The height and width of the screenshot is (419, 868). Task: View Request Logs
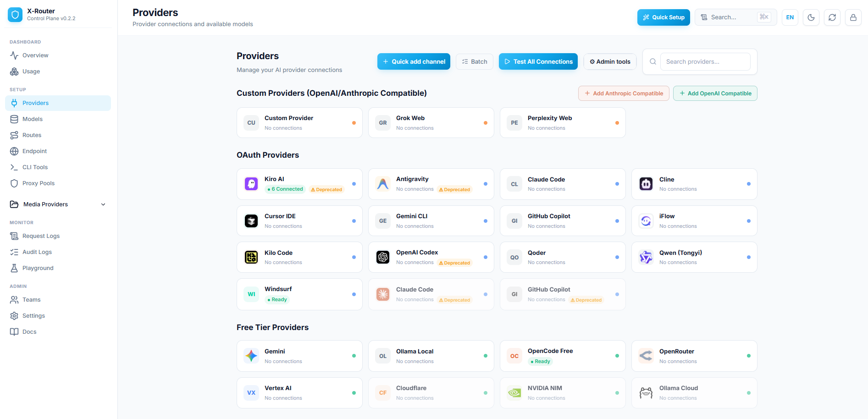tap(58, 236)
